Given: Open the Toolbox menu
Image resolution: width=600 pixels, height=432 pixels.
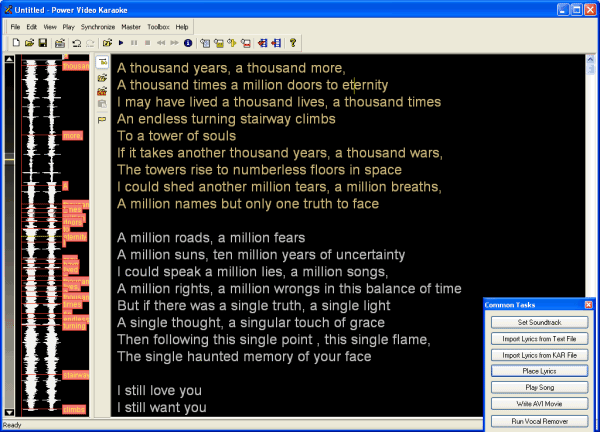Looking at the screenshot, I should click(x=158, y=27).
